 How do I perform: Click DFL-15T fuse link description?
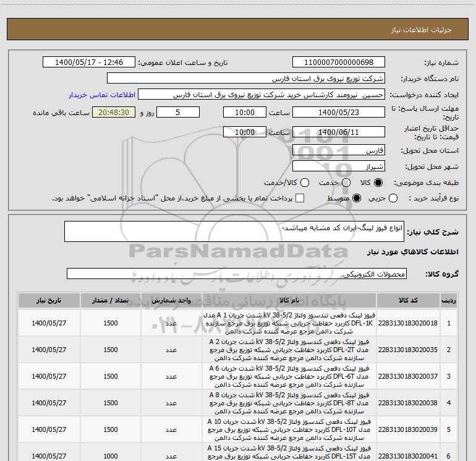(289, 452)
